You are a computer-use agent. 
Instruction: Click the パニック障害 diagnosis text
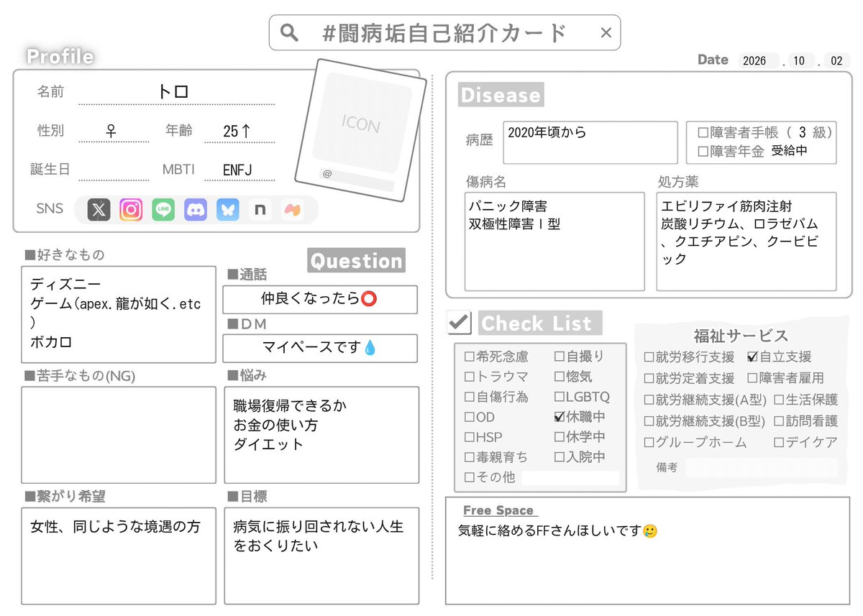(x=508, y=206)
